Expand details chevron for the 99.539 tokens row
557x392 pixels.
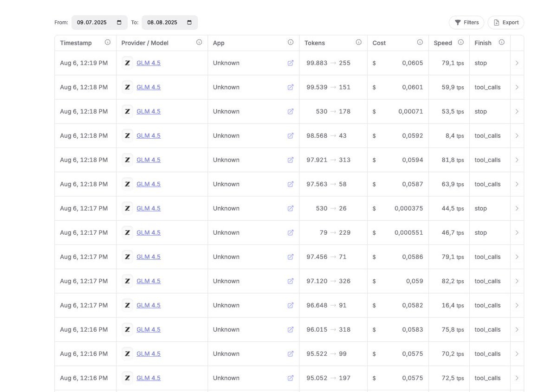517,87
